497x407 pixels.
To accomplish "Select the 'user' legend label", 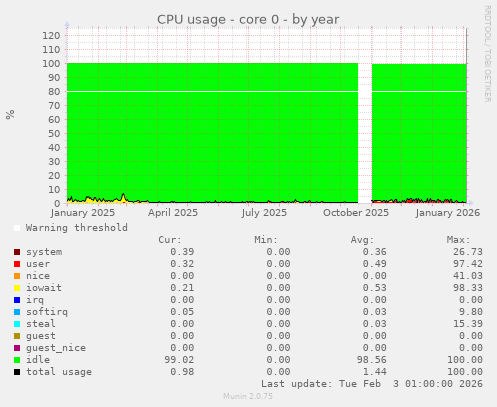I will (x=38, y=264).
